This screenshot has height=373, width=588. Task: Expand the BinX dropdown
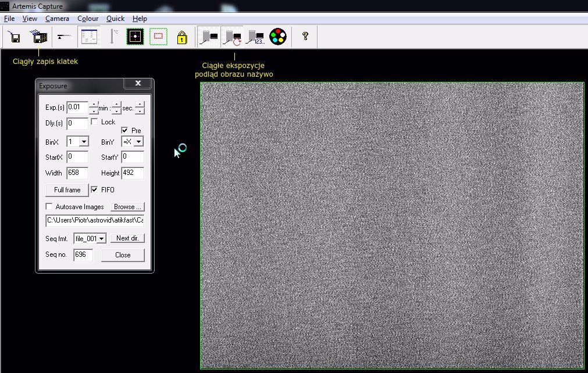(x=84, y=141)
